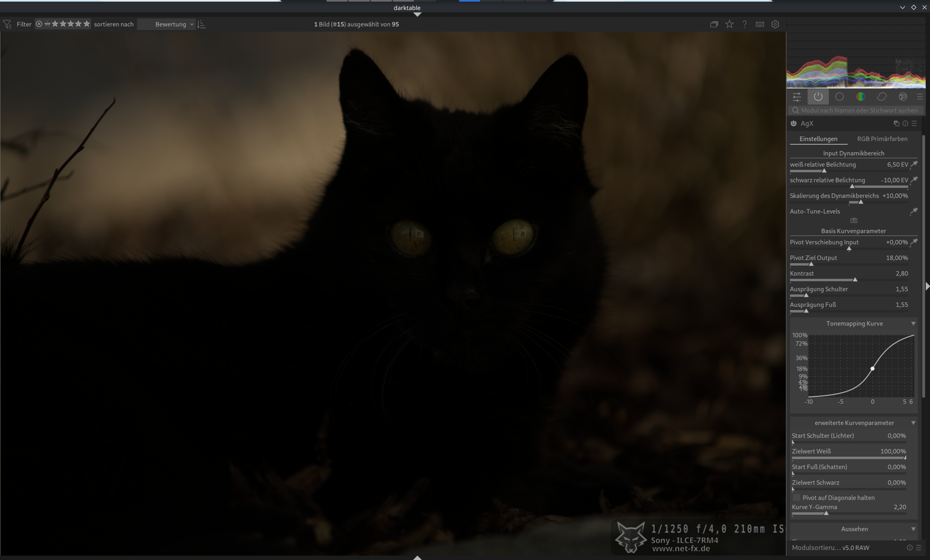Image resolution: width=930 pixels, height=560 pixels.
Task: Show active modules power group icon
Action: click(x=818, y=97)
